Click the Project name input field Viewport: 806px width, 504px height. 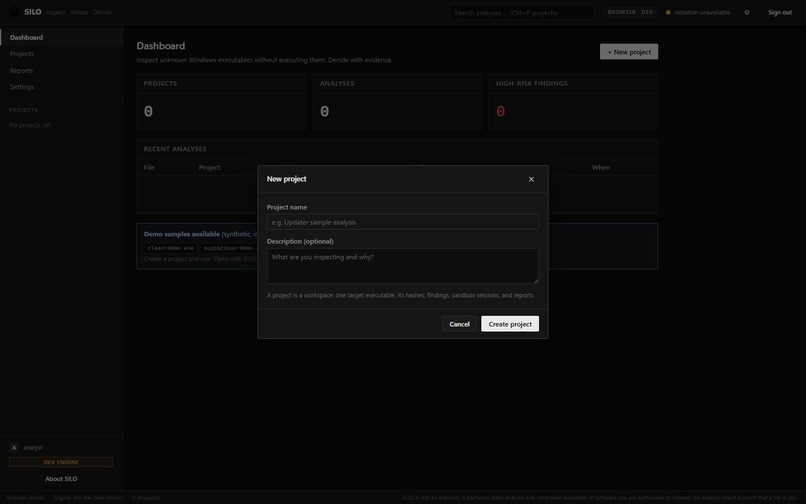click(x=402, y=222)
